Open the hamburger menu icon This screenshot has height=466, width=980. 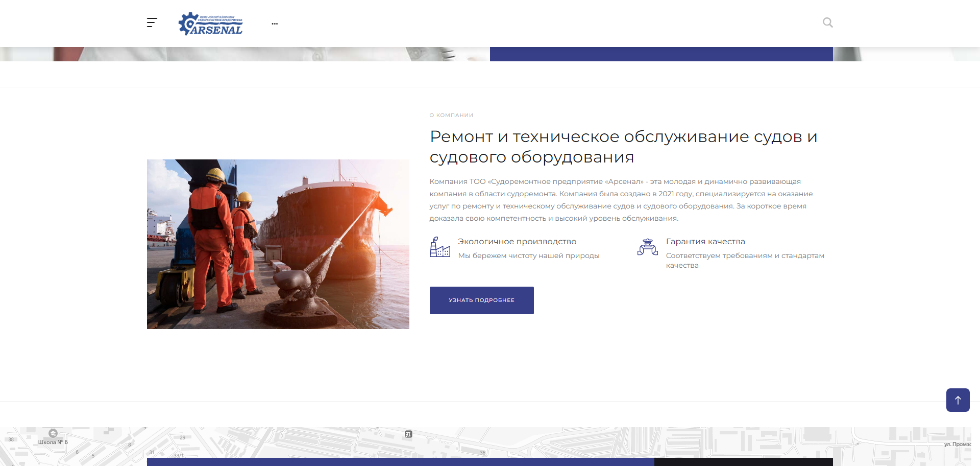click(152, 22)
